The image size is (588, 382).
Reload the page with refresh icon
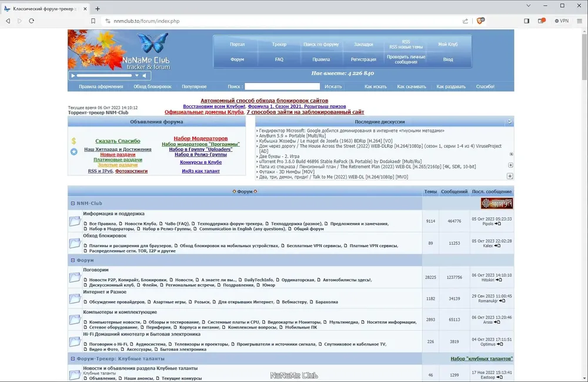[x=32, y=21]
